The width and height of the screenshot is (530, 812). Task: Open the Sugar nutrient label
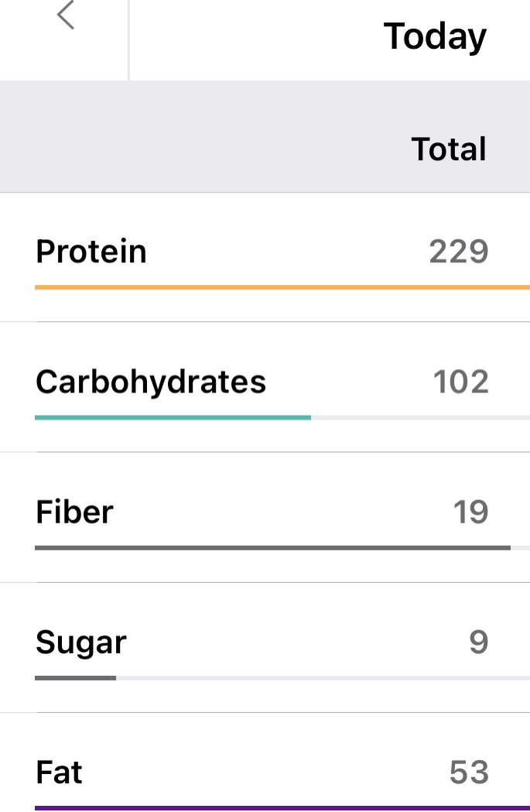pos(81,642)
